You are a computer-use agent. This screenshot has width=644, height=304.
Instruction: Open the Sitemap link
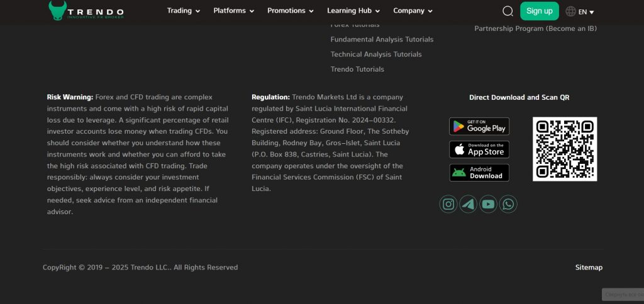pyautogui.click(x=589, y=268)
